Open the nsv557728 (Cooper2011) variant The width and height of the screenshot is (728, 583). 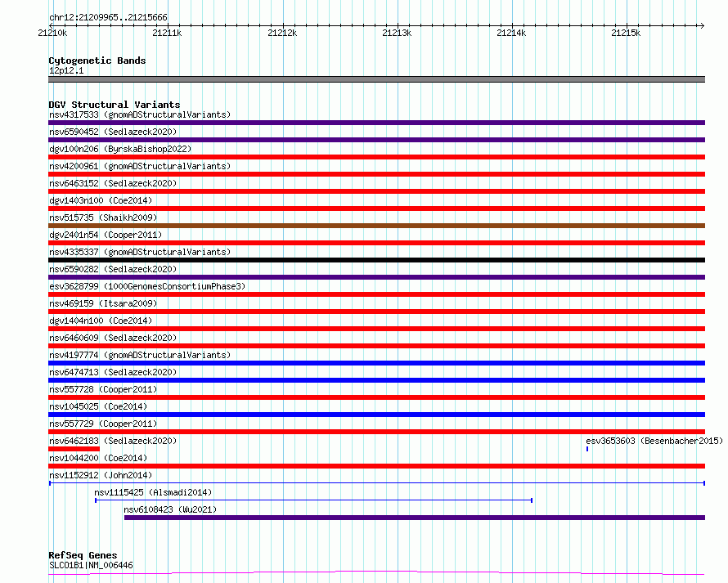103,389
